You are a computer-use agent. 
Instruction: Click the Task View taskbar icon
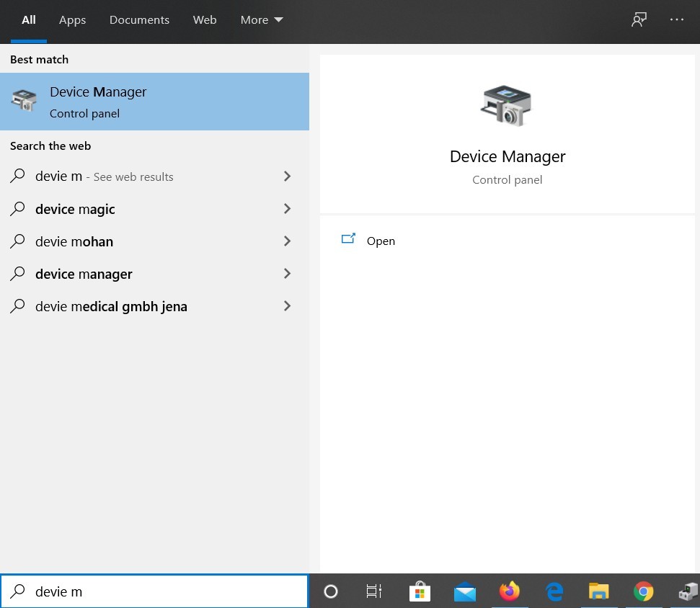373,591
